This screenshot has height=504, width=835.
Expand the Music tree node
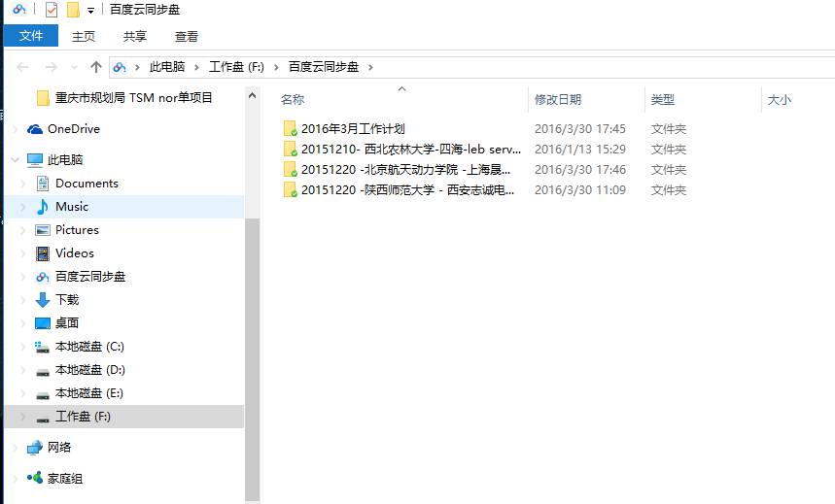point(23,207)
